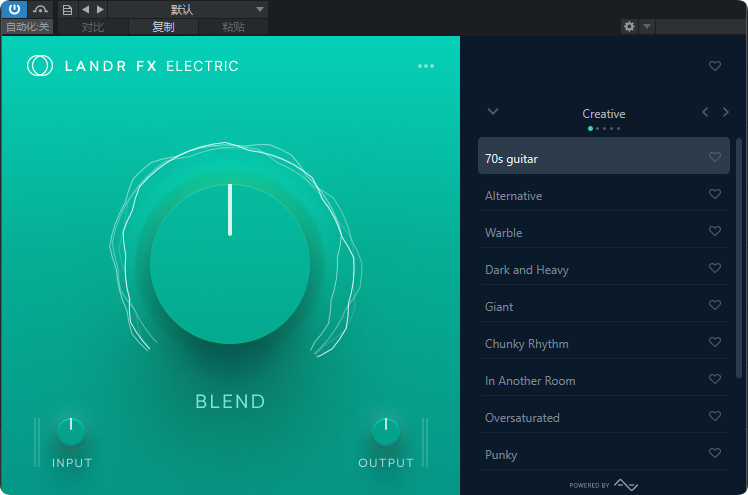Switch to previous category with left chevron
Screen dimensions: 748x495
705,112
